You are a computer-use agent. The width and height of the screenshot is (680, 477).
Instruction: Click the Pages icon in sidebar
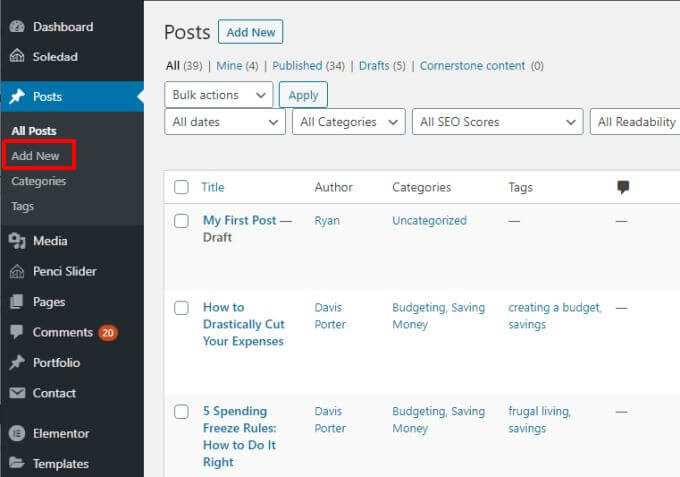click(17, 302)
